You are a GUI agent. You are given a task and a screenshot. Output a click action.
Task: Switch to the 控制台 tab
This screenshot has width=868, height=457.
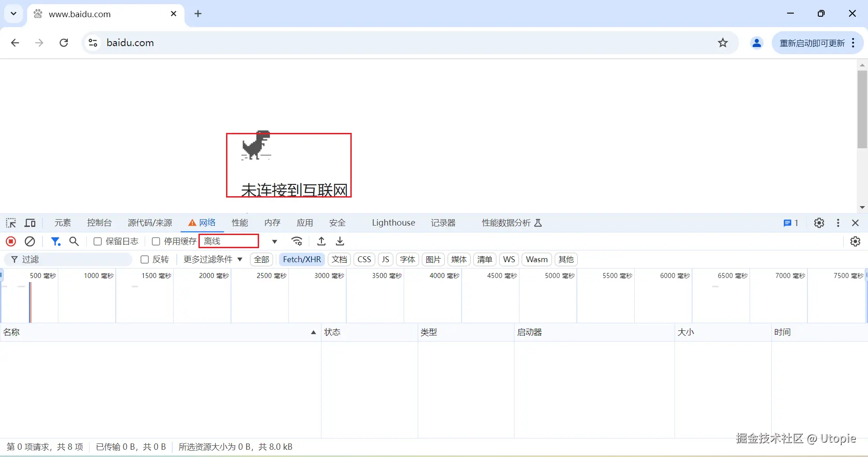pos(99,223)
